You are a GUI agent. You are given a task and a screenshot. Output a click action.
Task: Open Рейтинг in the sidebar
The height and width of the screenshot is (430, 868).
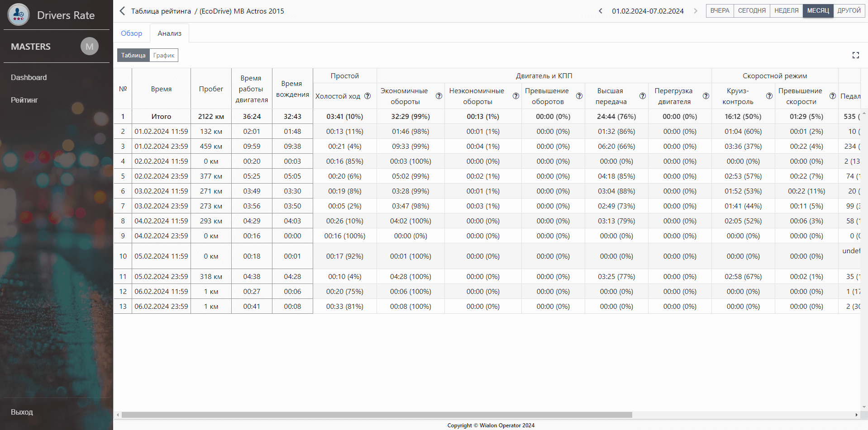(x=24, y=100)
